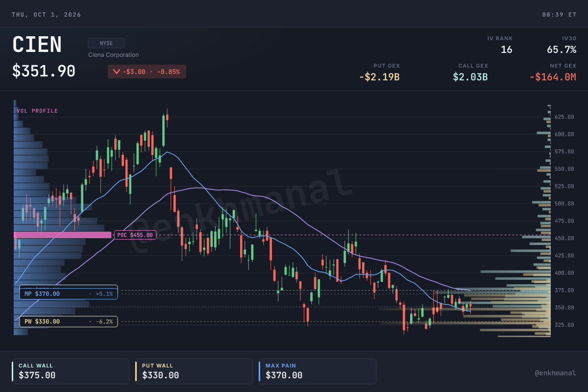Click the NET GEX value -$164.0M
The width and height of the screenshot is (588, 392).
click(553, 77)
